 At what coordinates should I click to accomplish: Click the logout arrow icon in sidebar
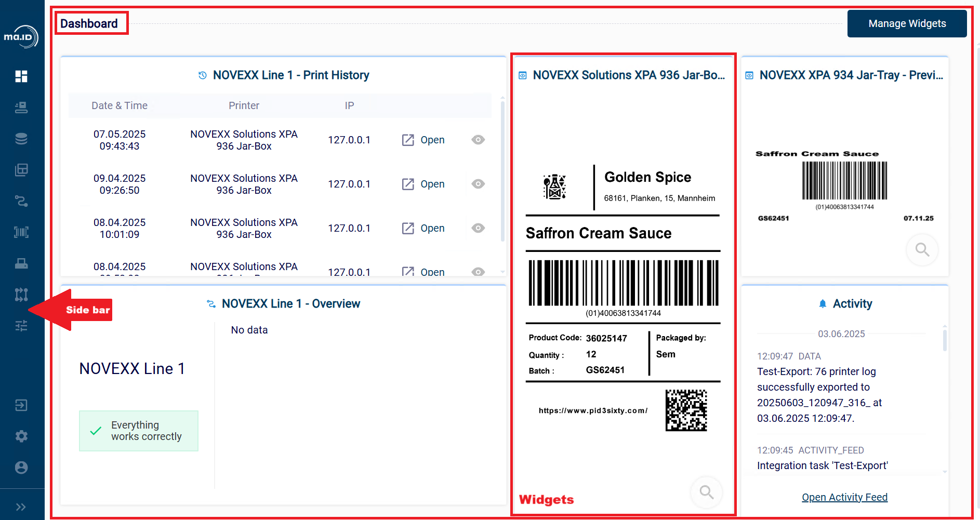(21, 405)
